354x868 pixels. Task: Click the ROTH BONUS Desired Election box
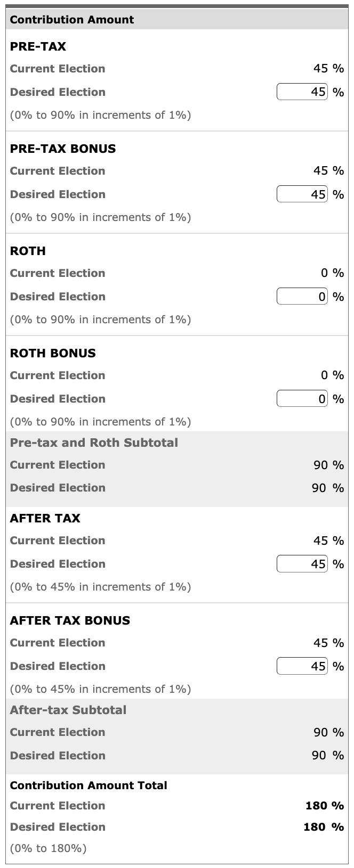(x=302, y=398)
